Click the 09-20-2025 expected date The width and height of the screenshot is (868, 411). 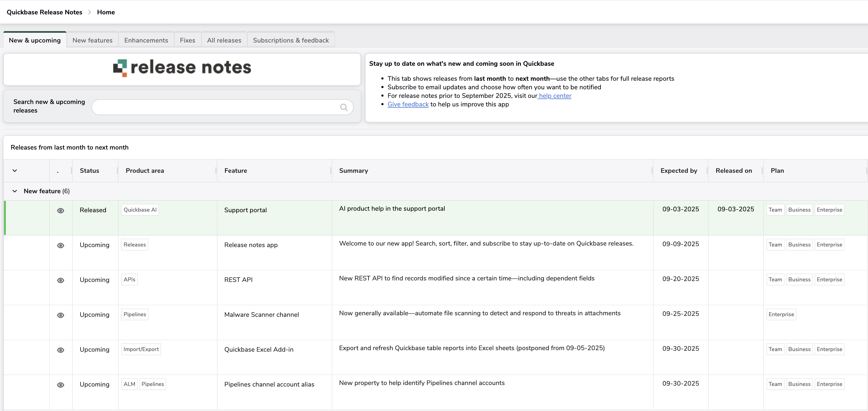tap(681, 279)
